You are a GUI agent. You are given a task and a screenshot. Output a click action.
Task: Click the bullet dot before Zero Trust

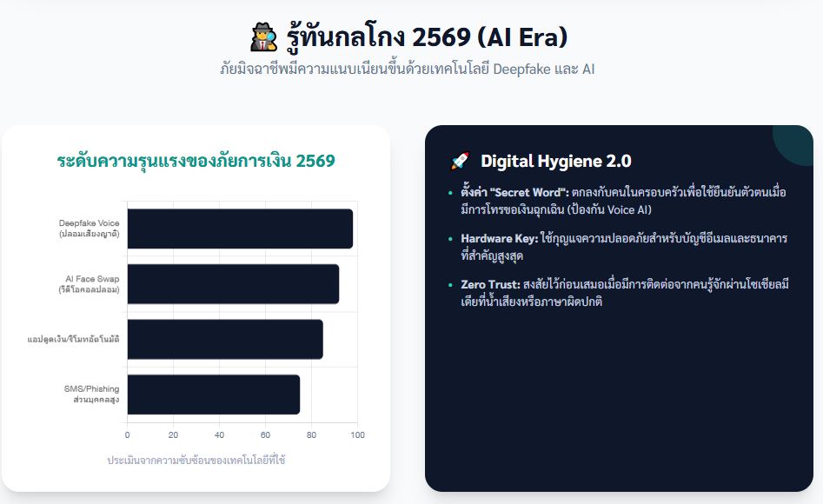[450, 285]
